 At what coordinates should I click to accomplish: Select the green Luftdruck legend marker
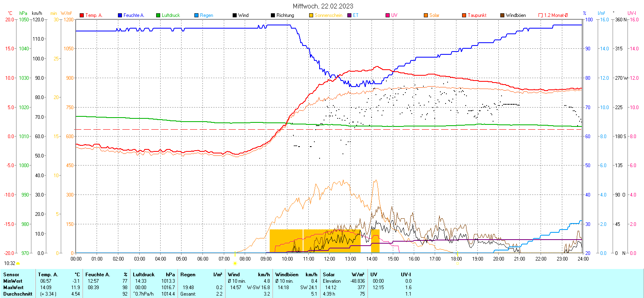click(158, 15)
